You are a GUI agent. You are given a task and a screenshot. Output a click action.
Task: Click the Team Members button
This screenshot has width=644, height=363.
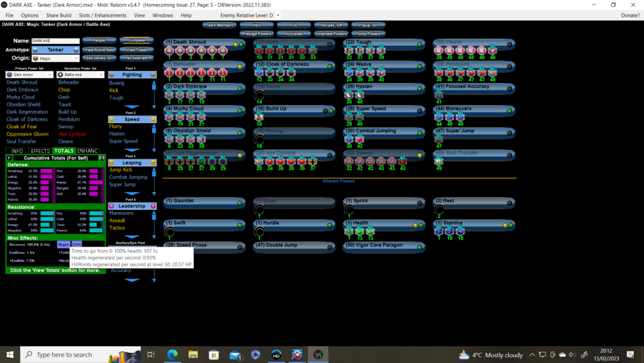pyautogui.click(x=219, y=25)
